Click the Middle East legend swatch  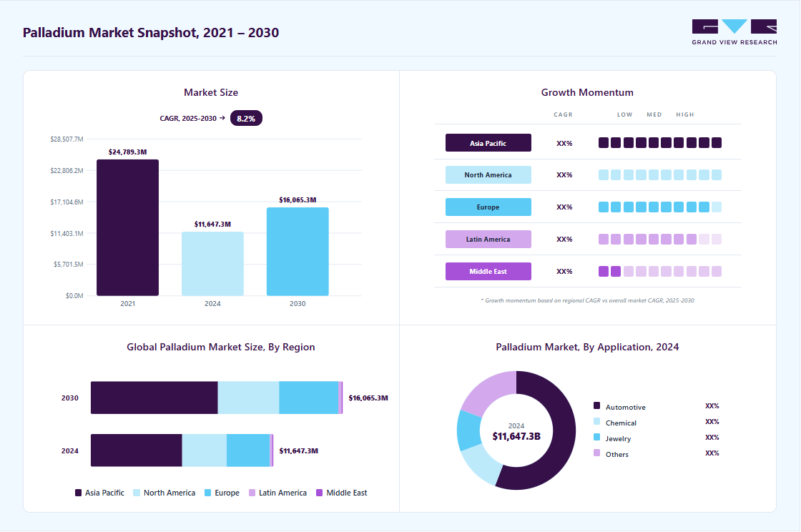tap(319, 493)
